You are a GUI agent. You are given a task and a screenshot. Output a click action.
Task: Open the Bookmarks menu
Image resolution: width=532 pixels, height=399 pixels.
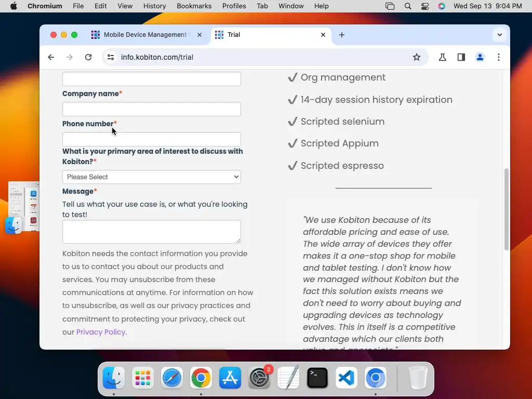[x=194, y=6]
